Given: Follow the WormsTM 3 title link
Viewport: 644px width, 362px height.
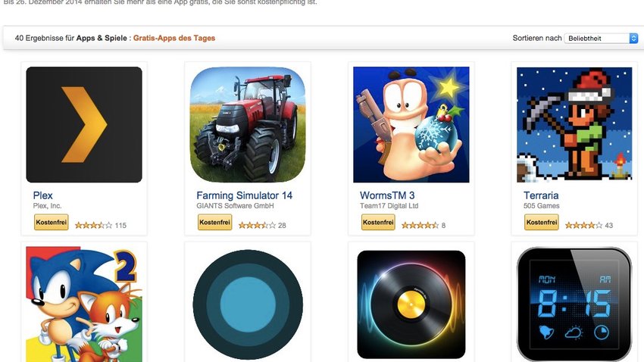Looking at the screenshot, I should (x=387, y=195).
